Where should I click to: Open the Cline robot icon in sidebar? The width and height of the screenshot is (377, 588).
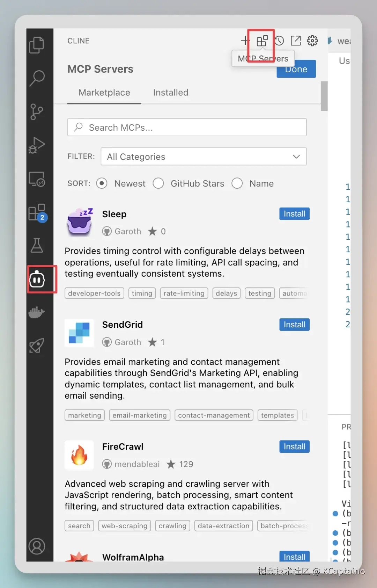[x=37, y=280]
